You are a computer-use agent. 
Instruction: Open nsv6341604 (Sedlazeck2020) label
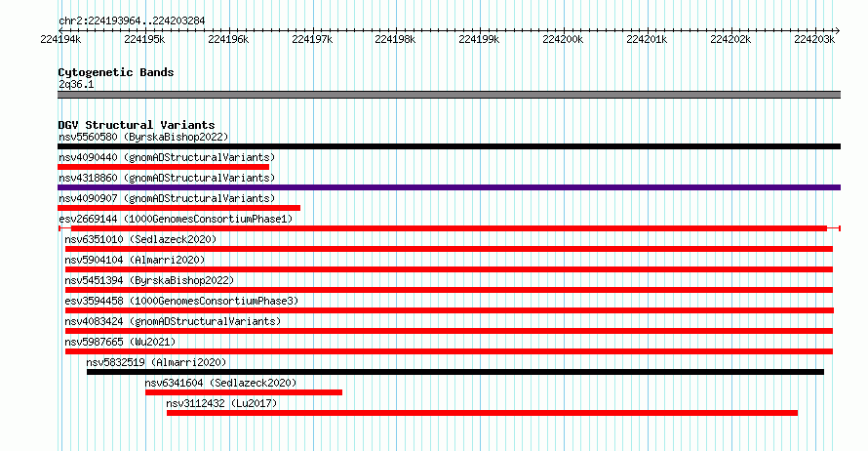(220, 383)
